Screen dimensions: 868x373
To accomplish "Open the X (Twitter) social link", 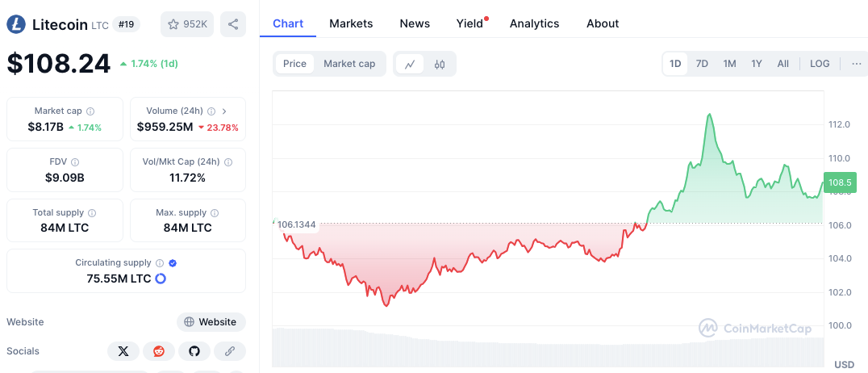I will click(123, 351).
